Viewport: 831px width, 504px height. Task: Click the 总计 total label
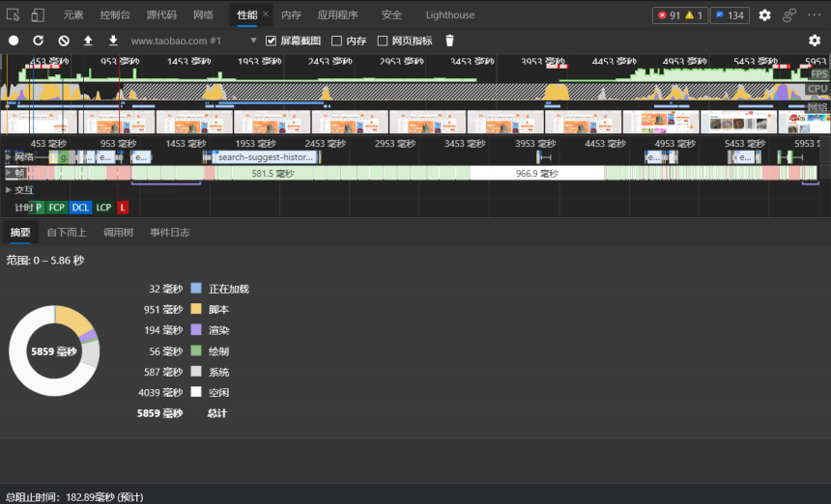pyautogui.click(x=216, y=413)
